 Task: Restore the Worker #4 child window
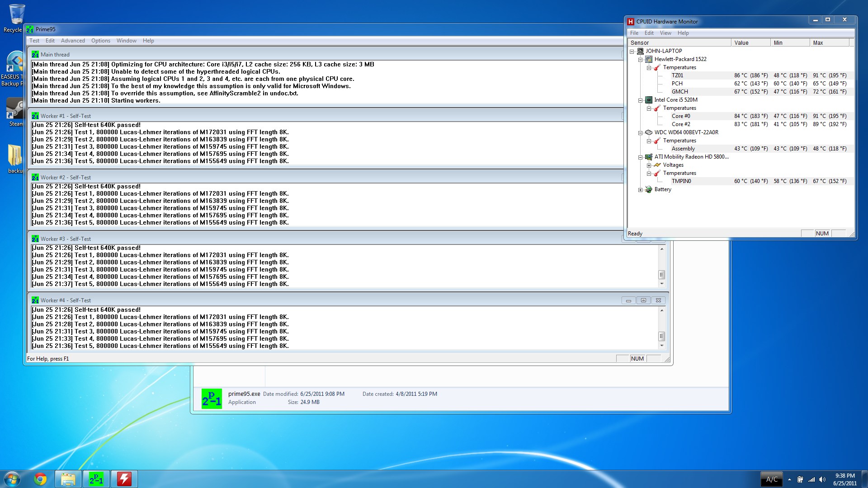643,300
